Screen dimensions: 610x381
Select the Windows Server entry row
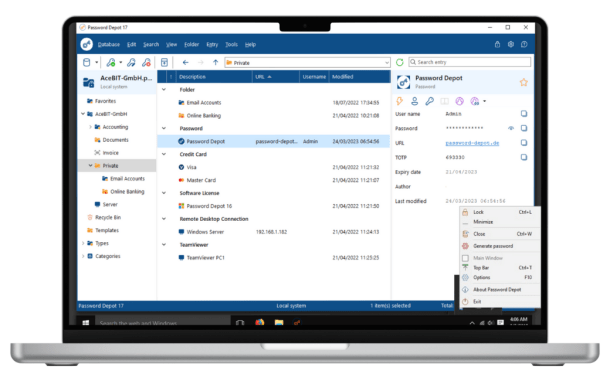coord(273,232)
